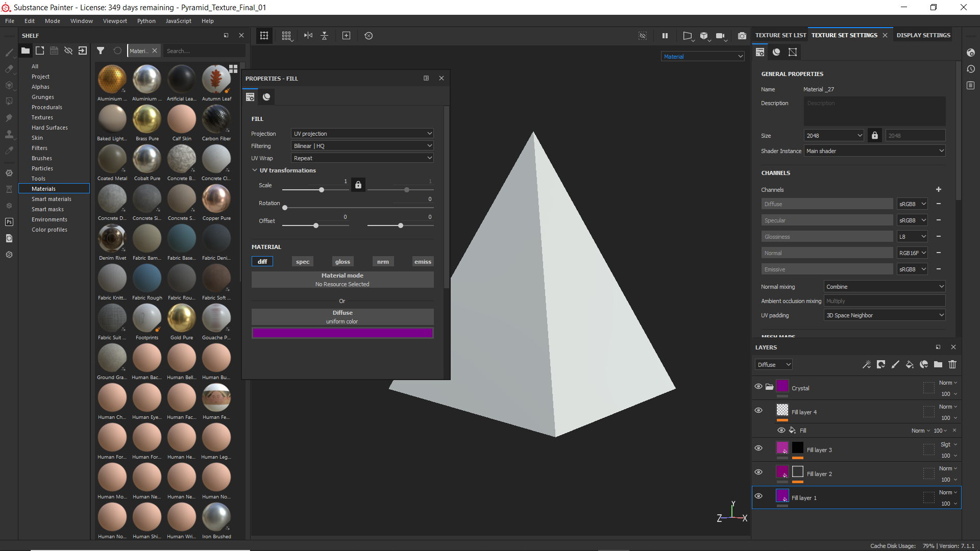The width and height of the screenshot is (980, 551).
Task: Toggle the spec channel button
Action: 303,261
